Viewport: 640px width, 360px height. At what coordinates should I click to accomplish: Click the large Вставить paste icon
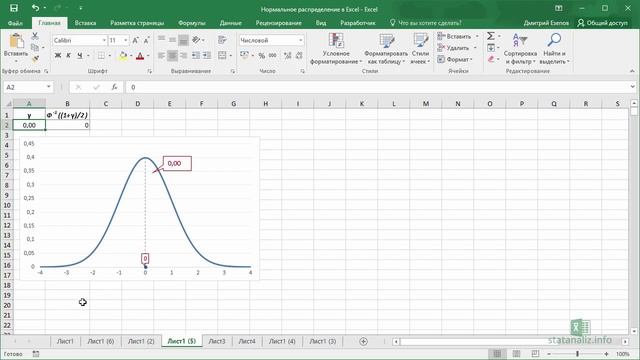[16, 41]
